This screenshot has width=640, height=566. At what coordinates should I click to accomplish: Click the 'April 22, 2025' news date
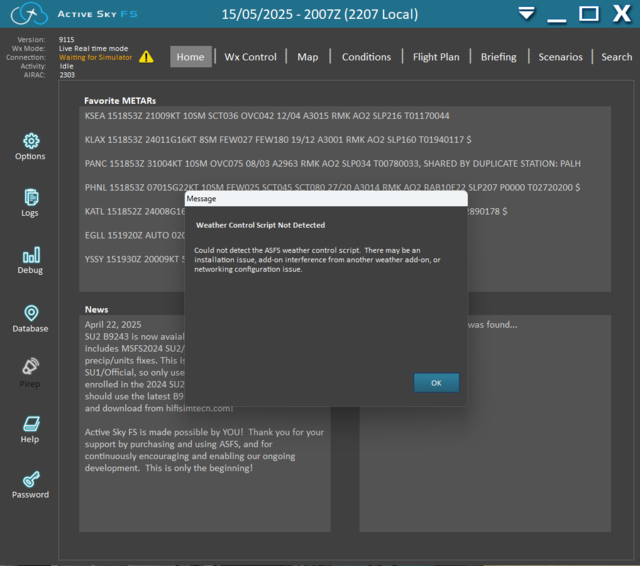(113, 324)
